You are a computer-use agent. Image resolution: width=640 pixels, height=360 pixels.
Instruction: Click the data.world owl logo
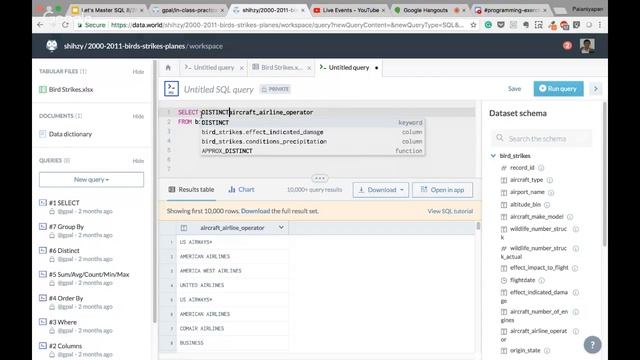click(x=52, y=46)
